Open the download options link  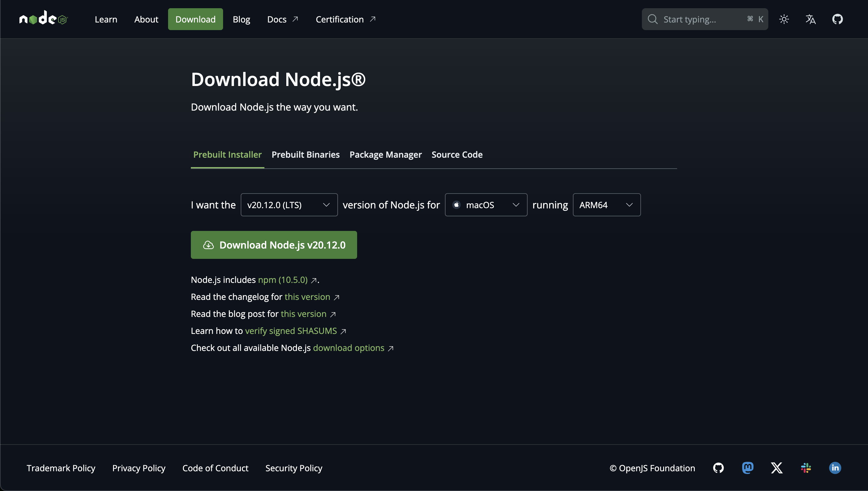click(x=349, y=348)
